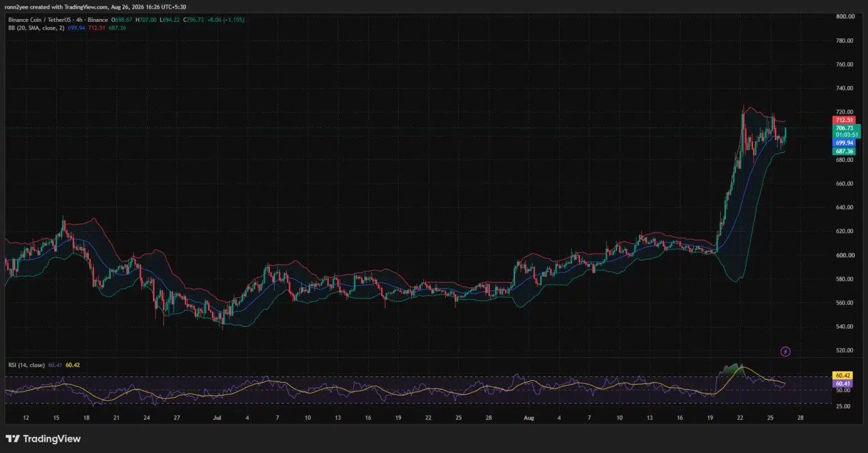Viewport: 868px width, 453px height.
Task: Click the 800.00 price scale label
Action: coord(844,16)
